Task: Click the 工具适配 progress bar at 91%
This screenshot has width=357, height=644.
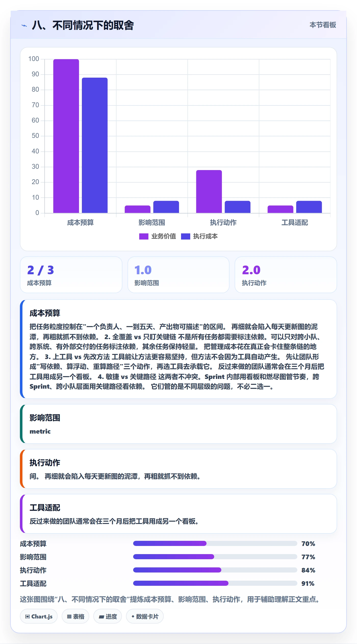Action: [x=215, y=583]
